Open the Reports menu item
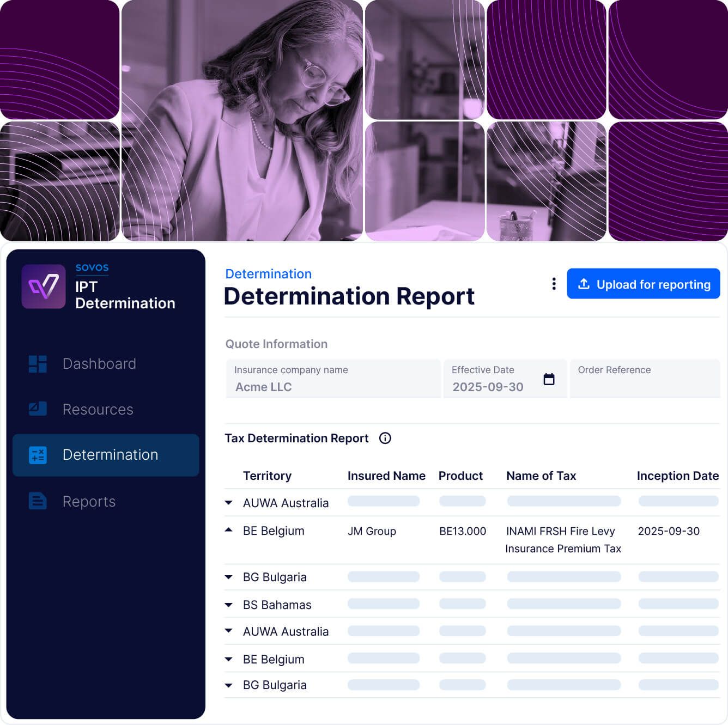The height and width of the screenshot is (725, 728). tap(89, 502)
